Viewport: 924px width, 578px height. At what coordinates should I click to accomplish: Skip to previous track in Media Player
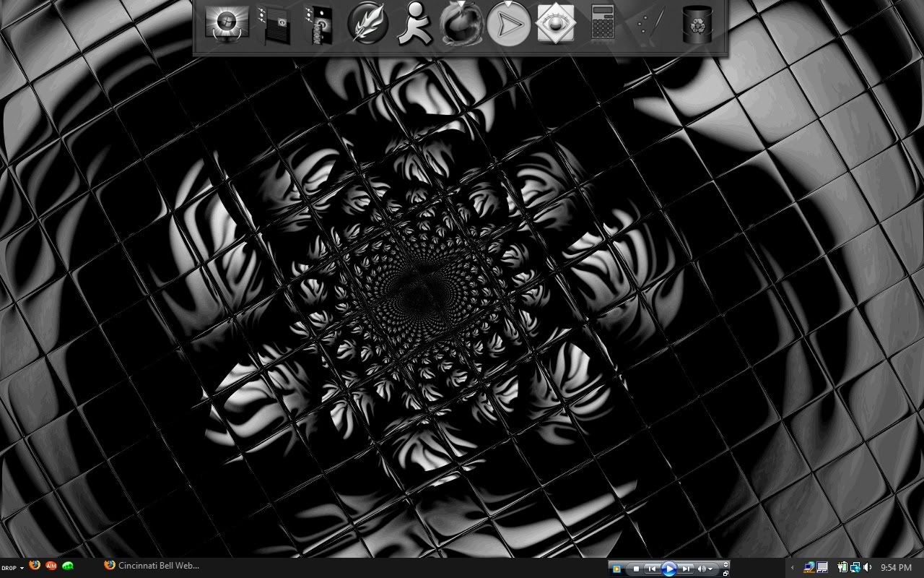click(652, 569)
